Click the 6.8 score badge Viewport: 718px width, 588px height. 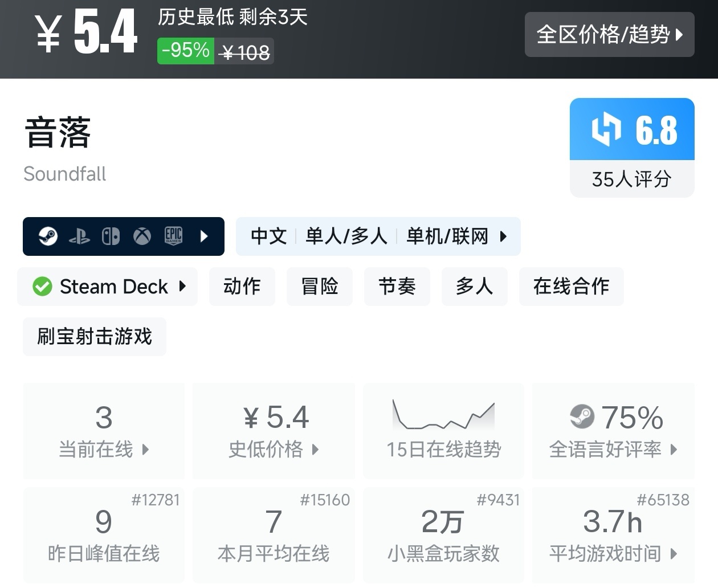(632, 129)
